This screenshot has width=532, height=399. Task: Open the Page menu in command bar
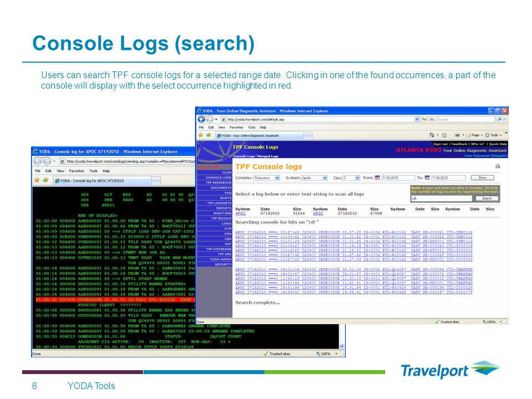474,135
